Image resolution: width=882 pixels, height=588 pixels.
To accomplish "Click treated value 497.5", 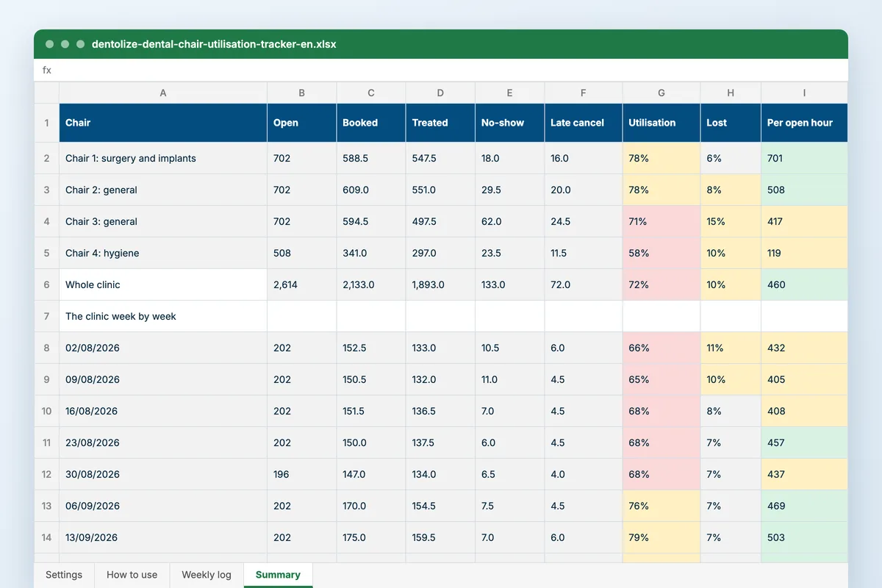I will tap(440, 221).
